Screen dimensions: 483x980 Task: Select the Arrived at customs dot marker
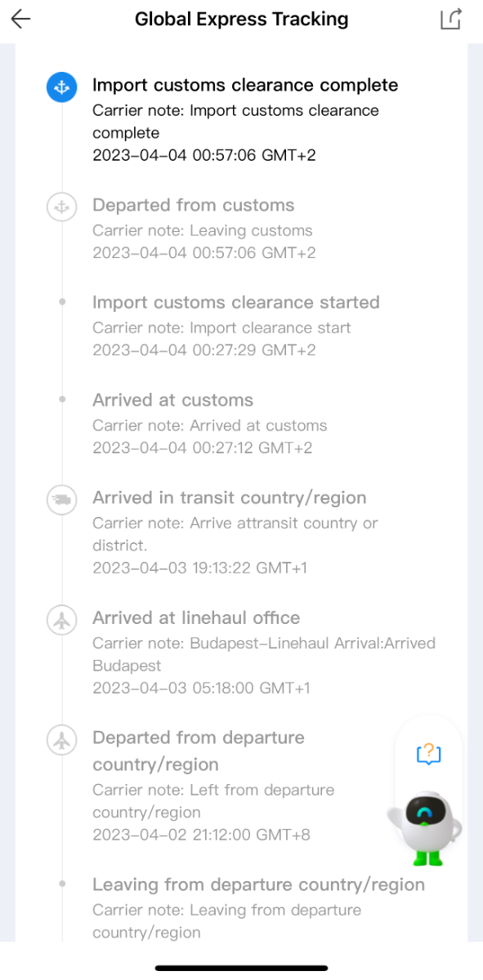(62, 400)
